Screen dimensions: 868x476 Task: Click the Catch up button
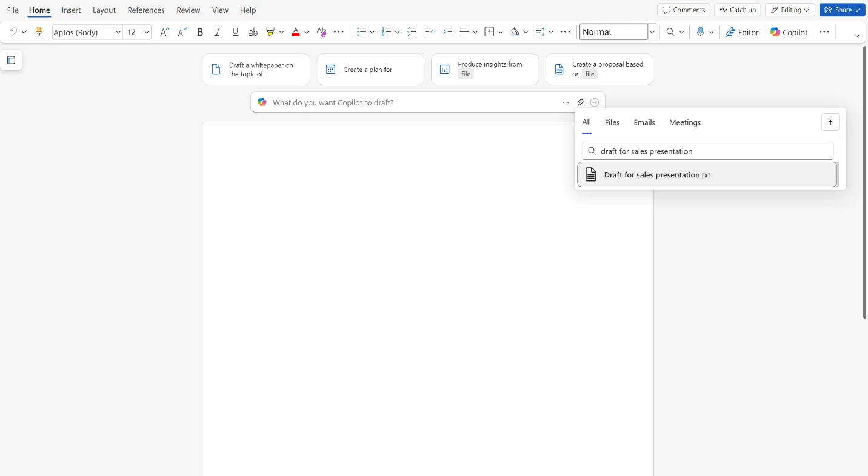(738, 10)
